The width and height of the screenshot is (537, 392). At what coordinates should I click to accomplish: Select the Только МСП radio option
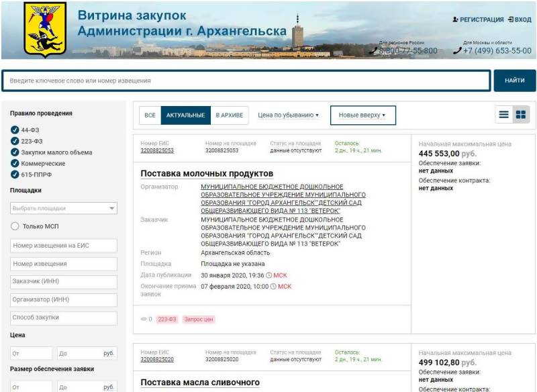(x=15, y=226)
